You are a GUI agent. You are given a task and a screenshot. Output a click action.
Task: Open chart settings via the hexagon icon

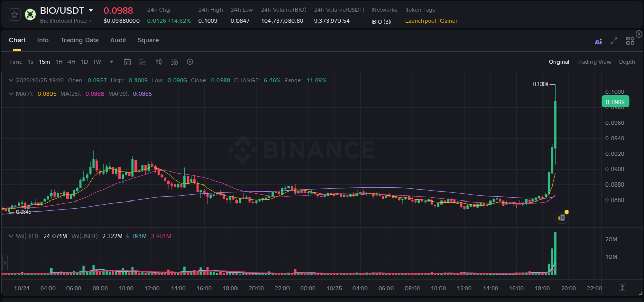click(190, 62)
